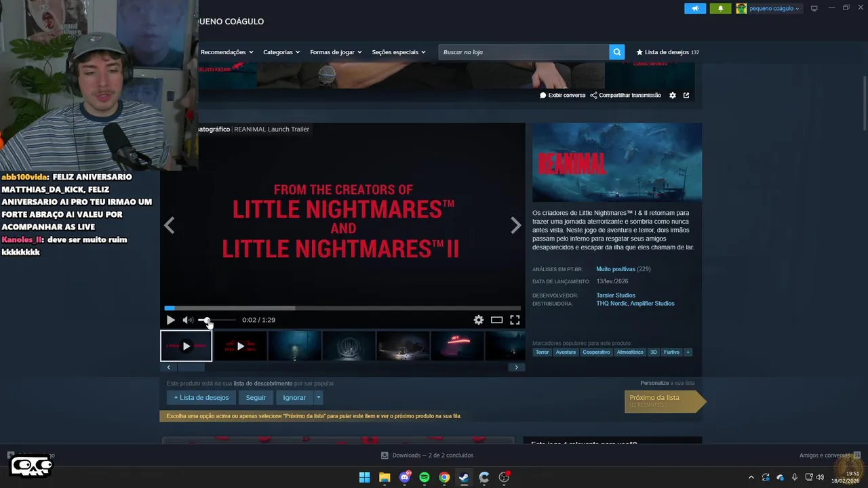Open Big Picture mode monitor icon
The height and width of the screenshot is (488, 868).
(x=814, y=8)
